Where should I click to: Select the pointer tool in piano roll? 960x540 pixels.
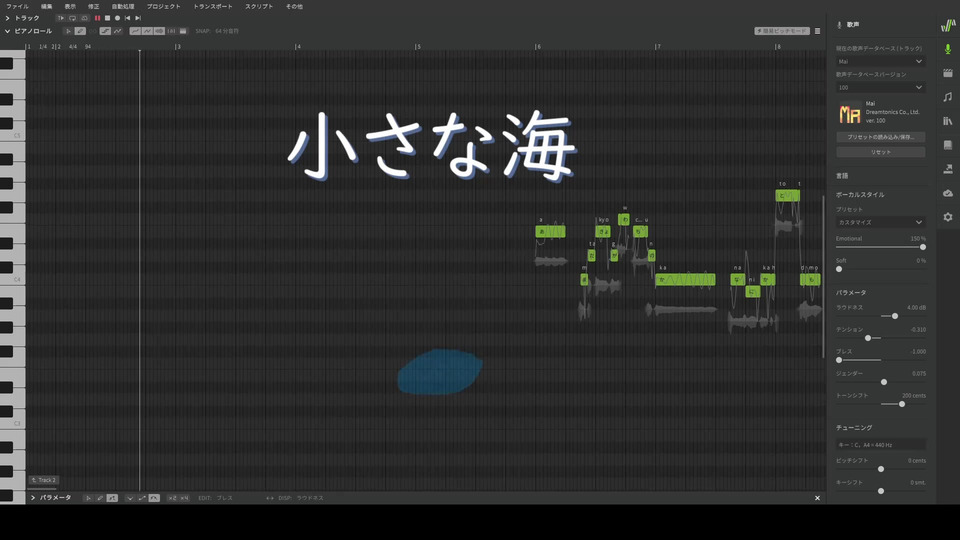click(68, 31)
